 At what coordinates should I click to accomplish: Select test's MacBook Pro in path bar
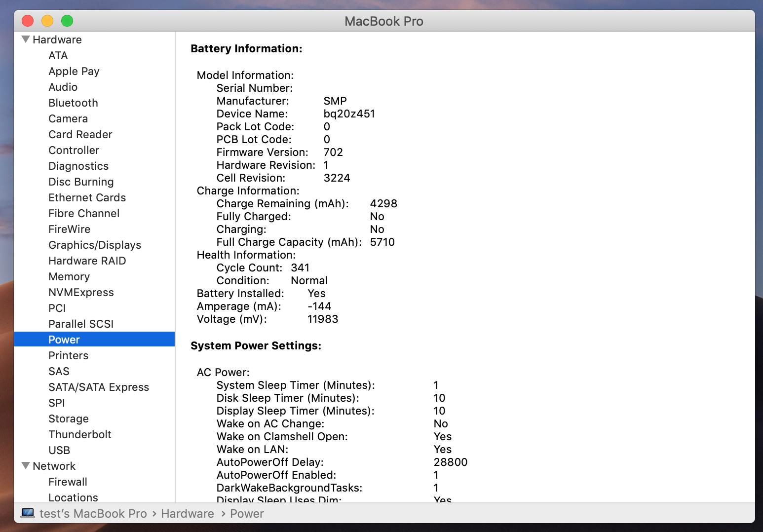click(93, 514)
